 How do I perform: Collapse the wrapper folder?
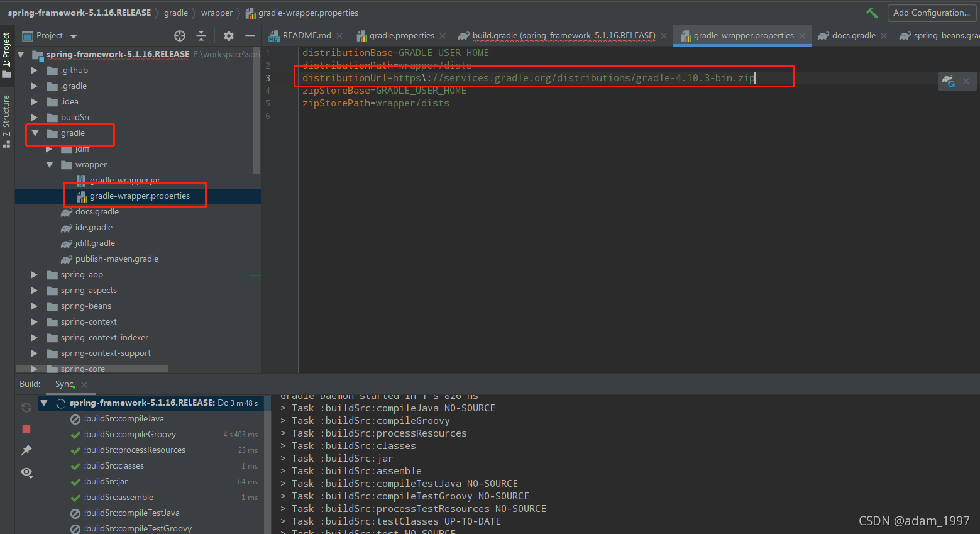(x=50, y=165)
